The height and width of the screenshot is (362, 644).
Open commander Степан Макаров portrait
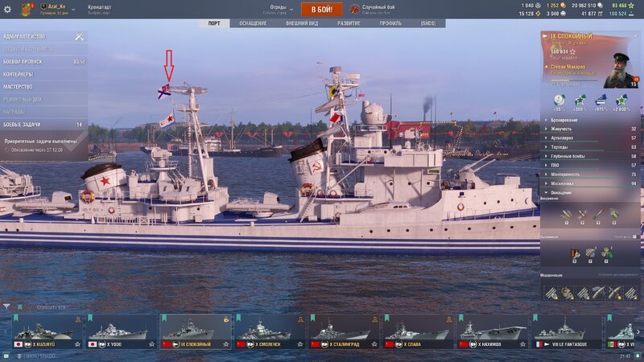pyautogui.click(x=620, y=71)
